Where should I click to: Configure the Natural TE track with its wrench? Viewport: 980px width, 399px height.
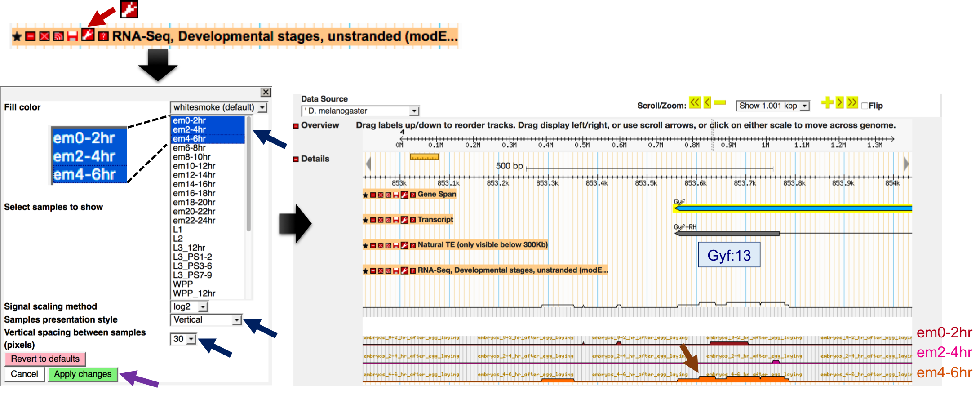click(404, 245)
